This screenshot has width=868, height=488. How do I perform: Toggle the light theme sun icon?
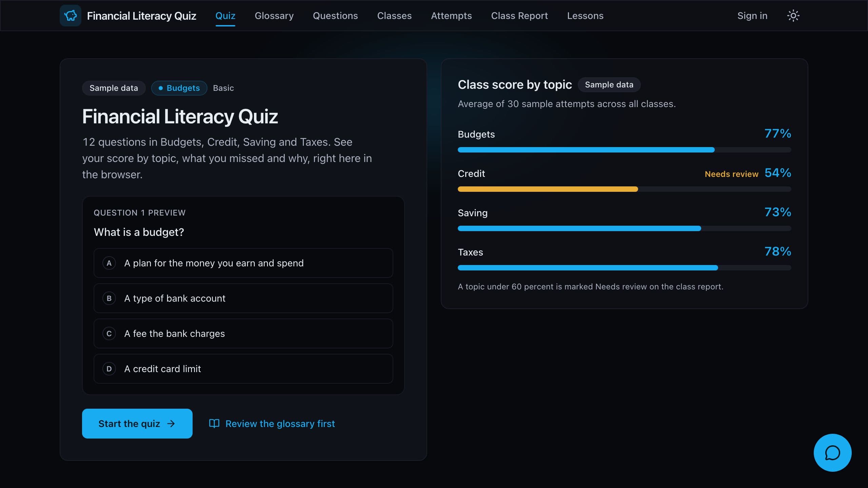(793, 16)
